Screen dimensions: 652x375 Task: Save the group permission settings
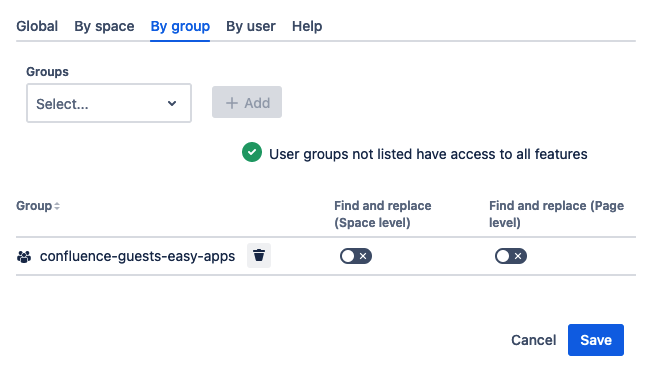(x=596, y=340)
